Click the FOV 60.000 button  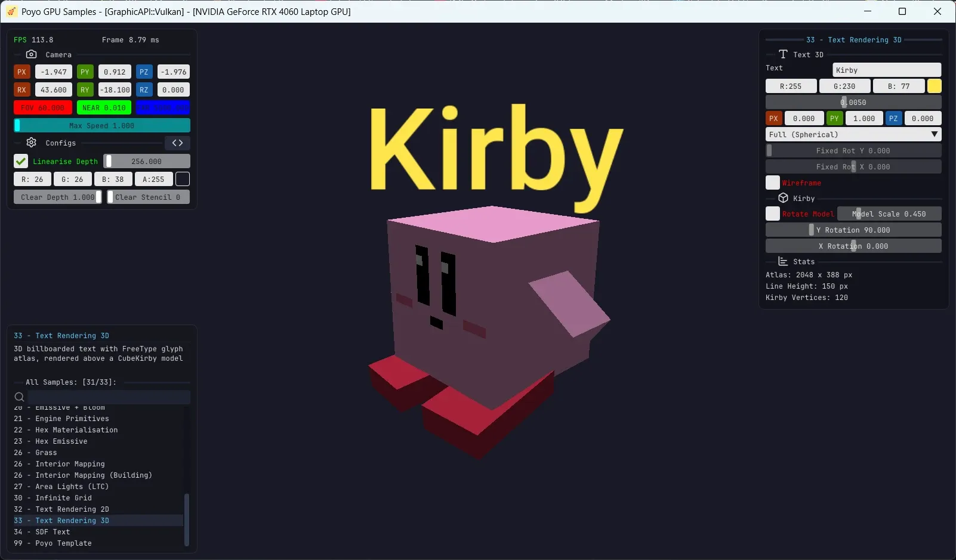(x=42, y=107)
